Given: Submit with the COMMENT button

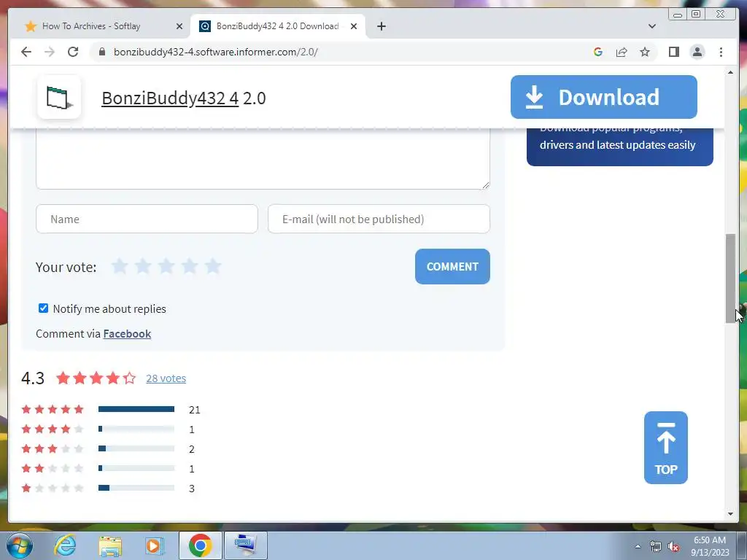Looking at the screenshot, I should coord(452,267).
